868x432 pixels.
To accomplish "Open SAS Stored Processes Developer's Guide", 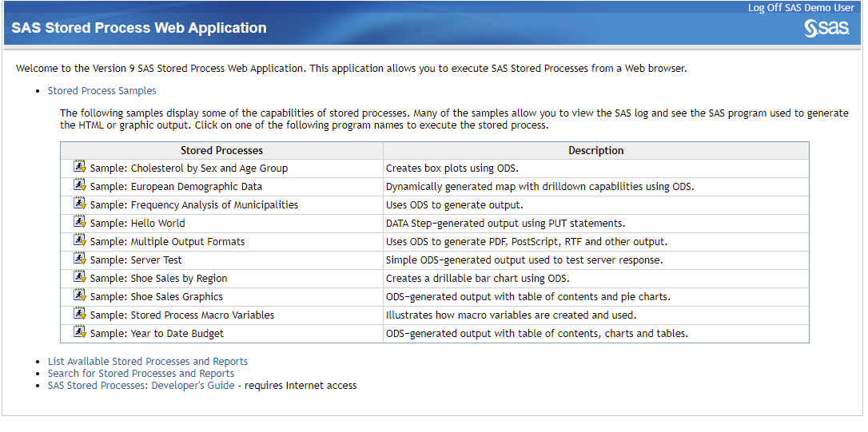I will click(141, 386).
